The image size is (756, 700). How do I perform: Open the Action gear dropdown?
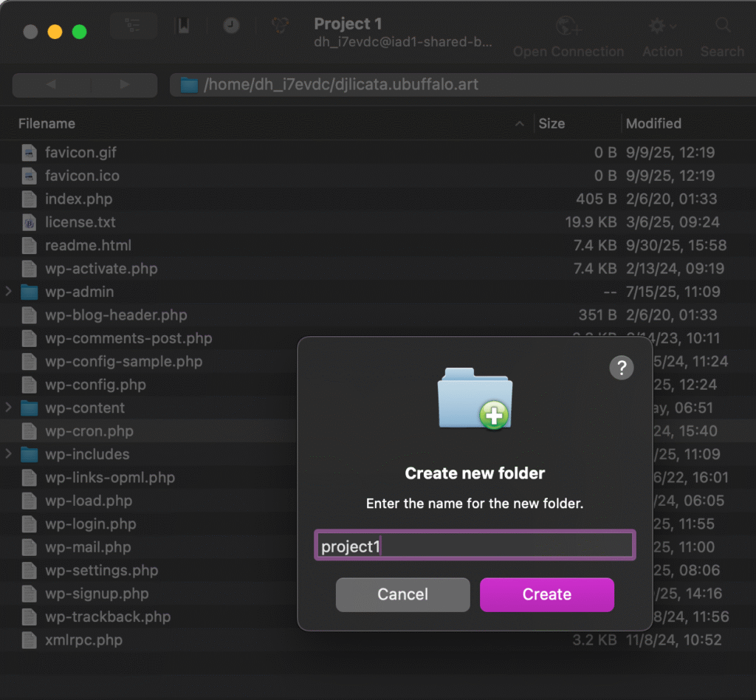661,27
